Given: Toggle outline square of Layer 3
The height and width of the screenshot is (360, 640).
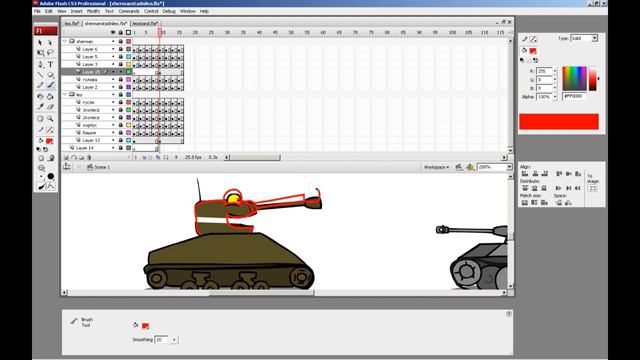Looking at the screenshot, I should [129, 64].
